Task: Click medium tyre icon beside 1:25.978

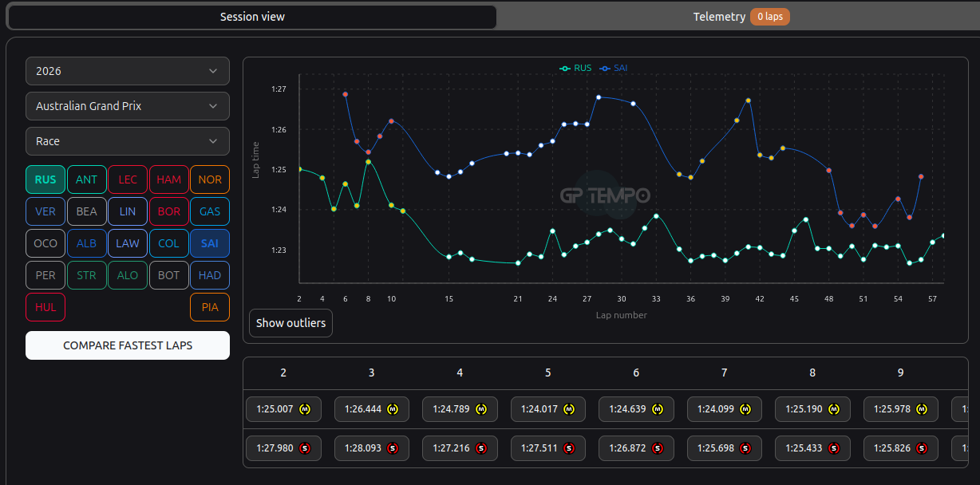Action: coord(922,409)
